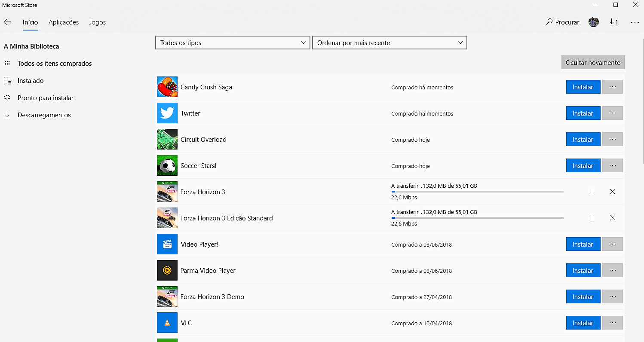
Task: Open the top-right ellipsis menu
Action: [635, 22]
